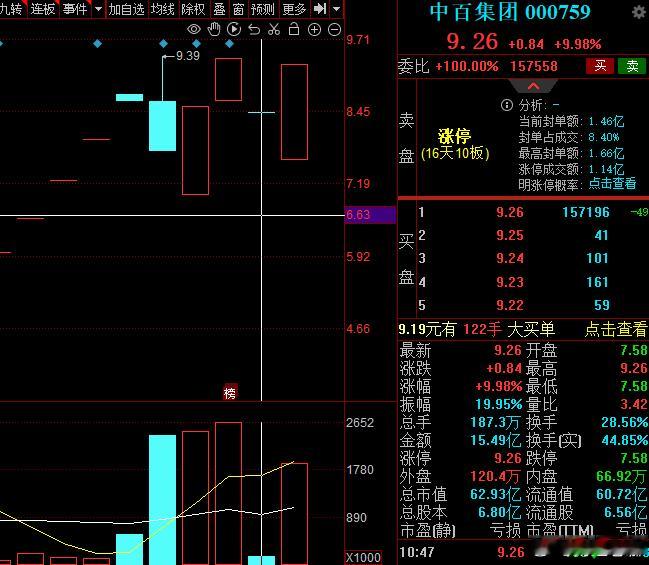Screen dimensions: 649x565
Task: Click 点击查看 for 大买单
Action: click(616, 329)
